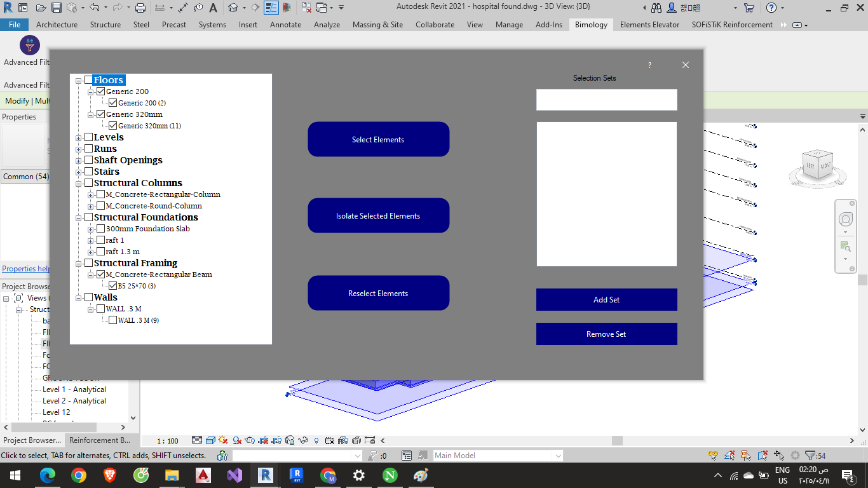Collapse the Structural Framing tree node
Screen dimensions: 868x488
click(x=79, y=264)
